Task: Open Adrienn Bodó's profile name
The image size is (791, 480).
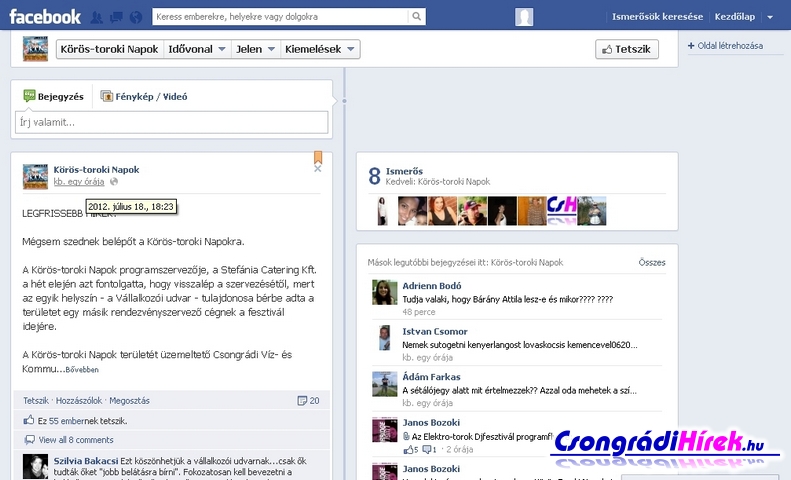Action: pos(432,286)
